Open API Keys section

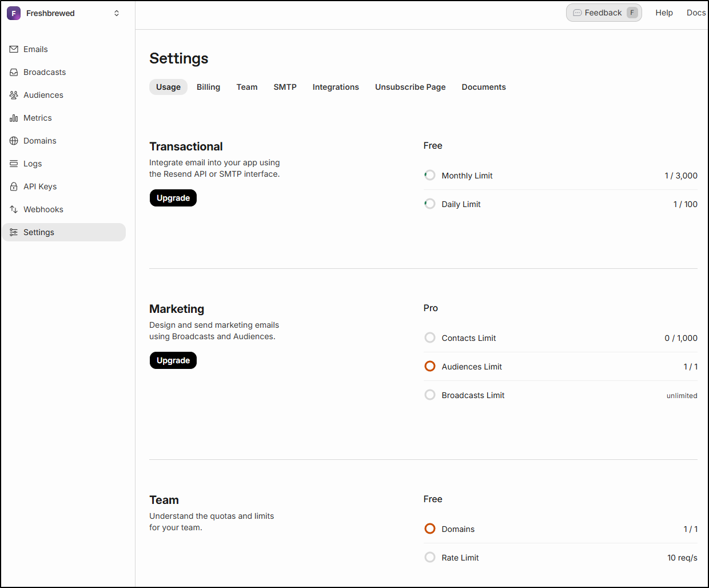click(x=64, y=186)
